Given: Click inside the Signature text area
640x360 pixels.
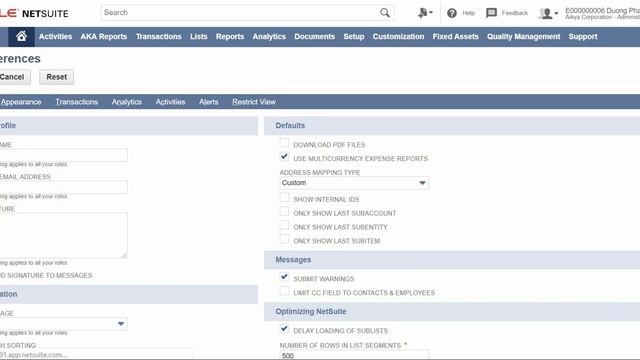Looking at the screenshot, I should (x=63, y=236).
